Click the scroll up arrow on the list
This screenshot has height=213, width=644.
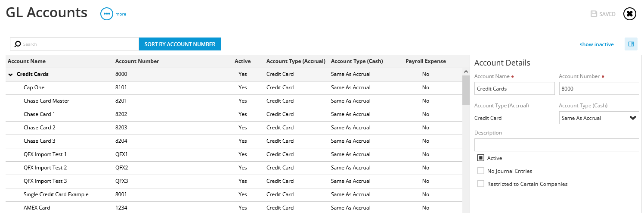[x=465, y=72]
